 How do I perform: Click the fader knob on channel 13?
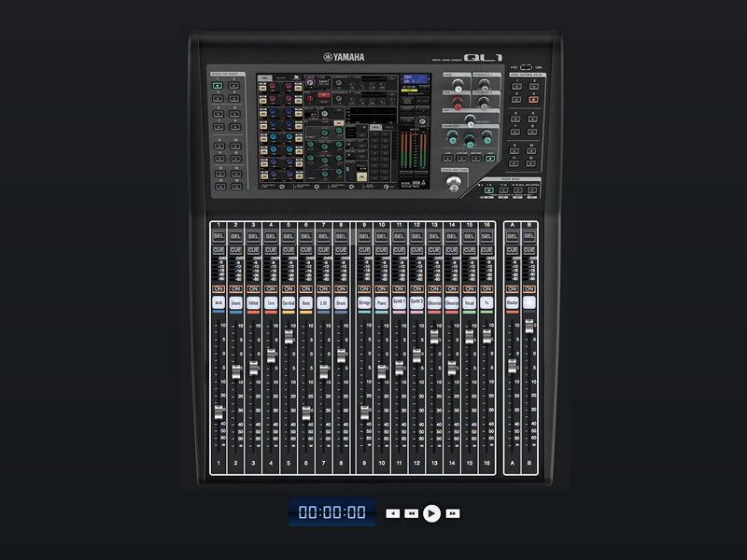[x=434, y=337]
